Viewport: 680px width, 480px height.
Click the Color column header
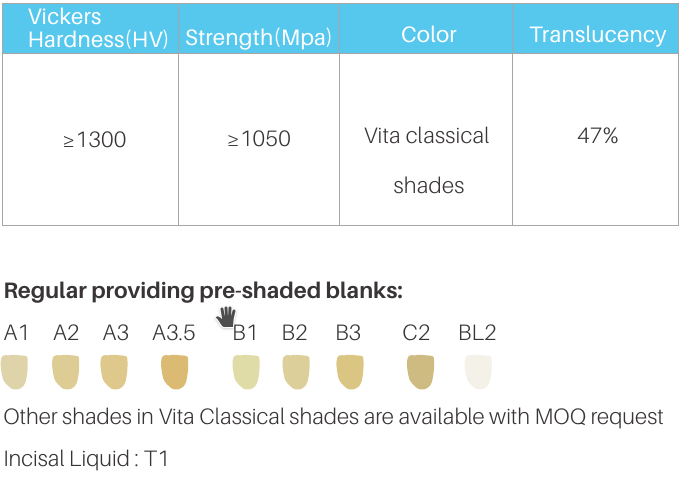pyautogui.click(x=427, y=35)
